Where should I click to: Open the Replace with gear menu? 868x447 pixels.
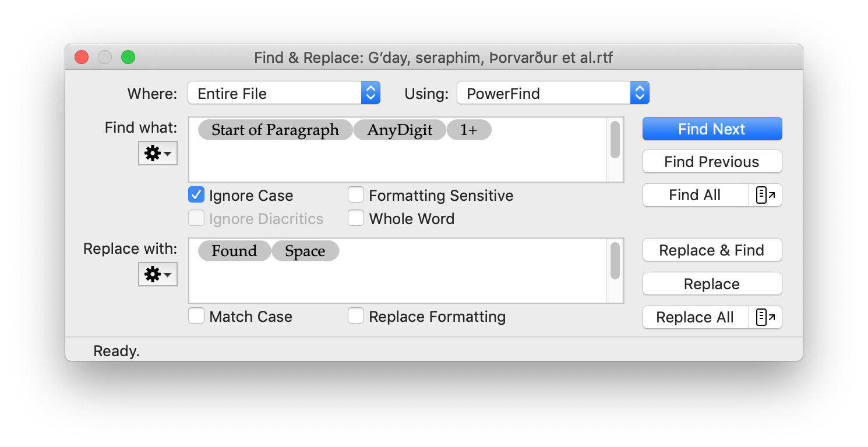click(157, 275)
